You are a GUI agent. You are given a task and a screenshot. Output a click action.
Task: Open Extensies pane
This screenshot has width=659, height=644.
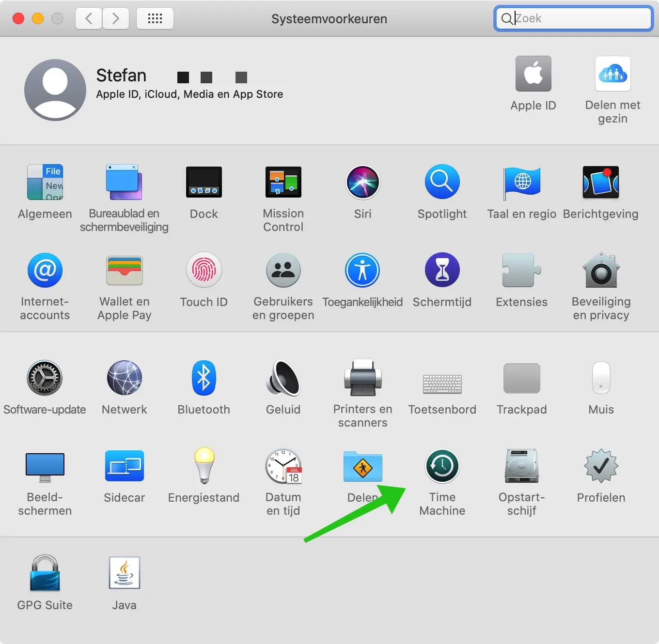522,271
